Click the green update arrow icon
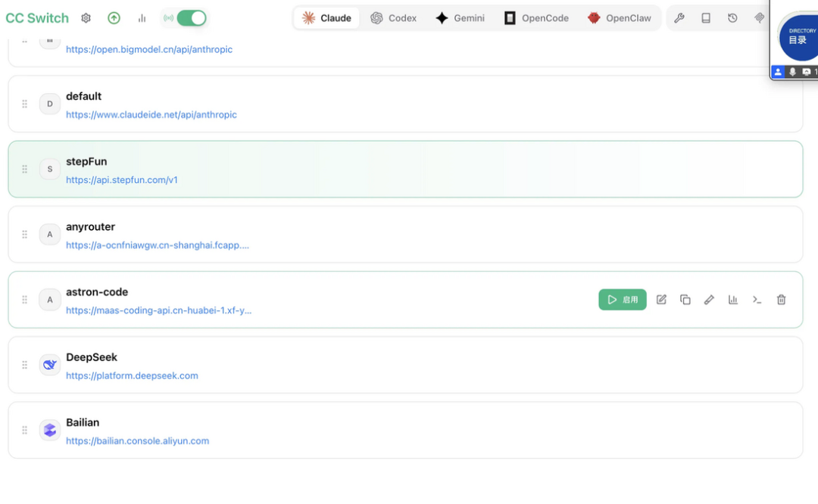 point(114,18)
